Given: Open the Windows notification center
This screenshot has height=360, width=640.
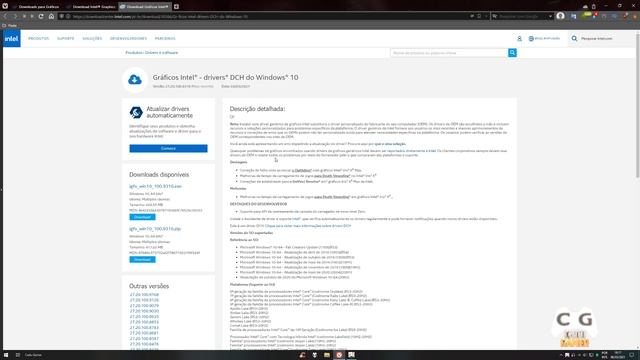Looking at the screenshot, I should [x=632, y=355].
